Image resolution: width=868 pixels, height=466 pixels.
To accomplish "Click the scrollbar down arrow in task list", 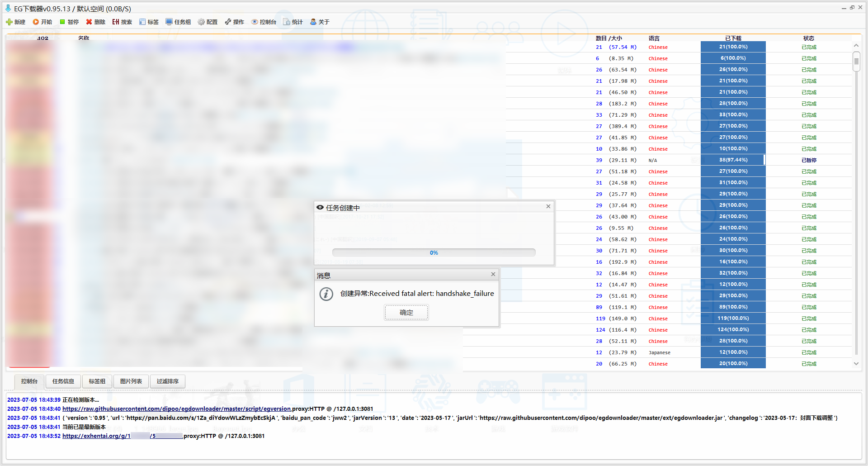I will 856,364.
